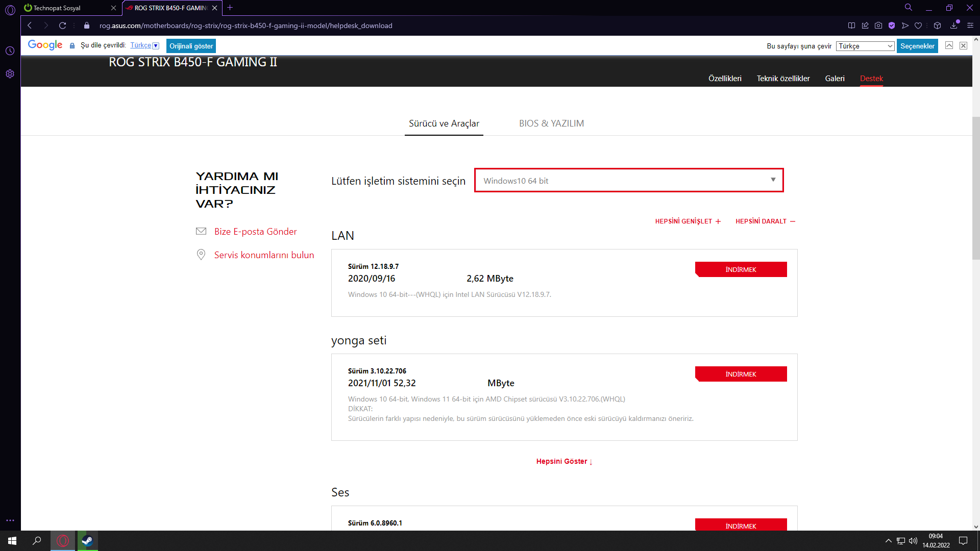Open Opera Easy Setup sliders icon
This screenshot has height=551, width=980.
tap(970, 26)
